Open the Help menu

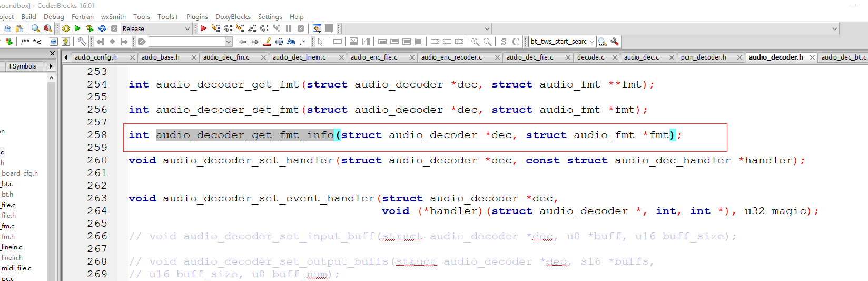coord(297,17)
